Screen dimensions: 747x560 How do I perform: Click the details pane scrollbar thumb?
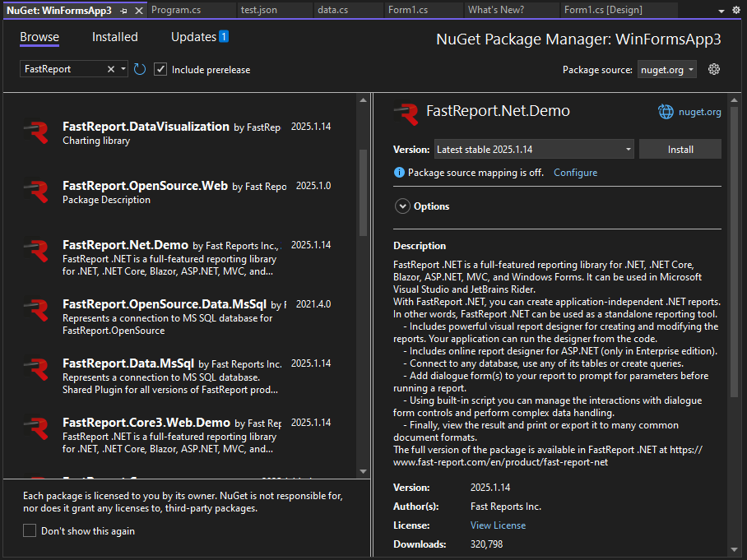(734, 252)
